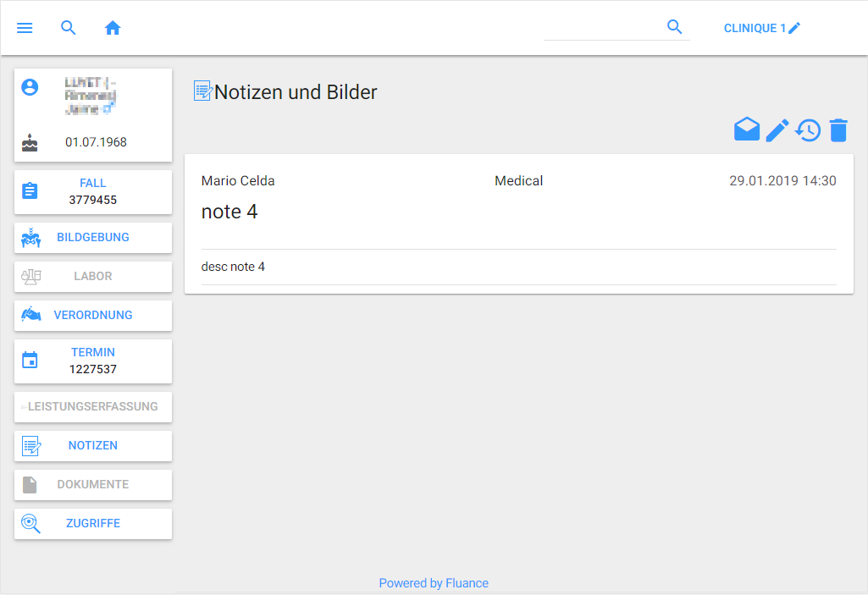Delete note 4 using trash icon
This screenshot has width=868, height=595.
(x=838, y=130)
